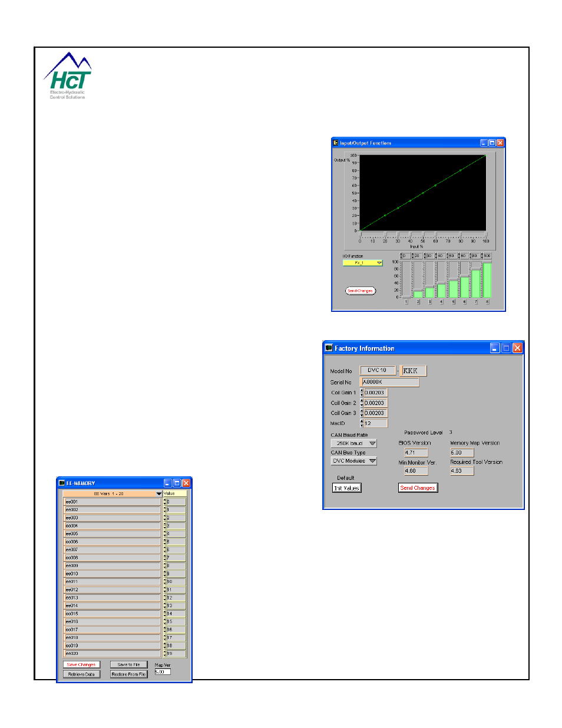Click the Factory Information window icon
The width and height of the screenshot is (562, 728).
point(329,348)
